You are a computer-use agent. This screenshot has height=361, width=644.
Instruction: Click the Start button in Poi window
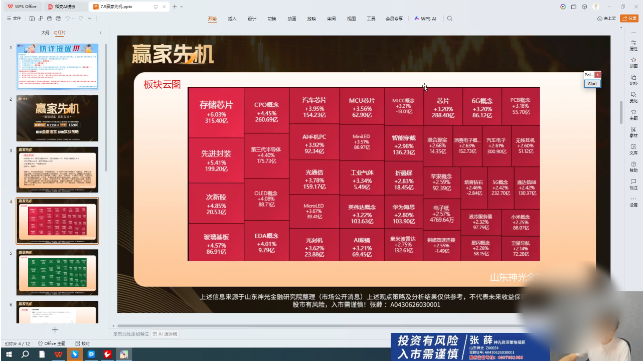point(592,84)
